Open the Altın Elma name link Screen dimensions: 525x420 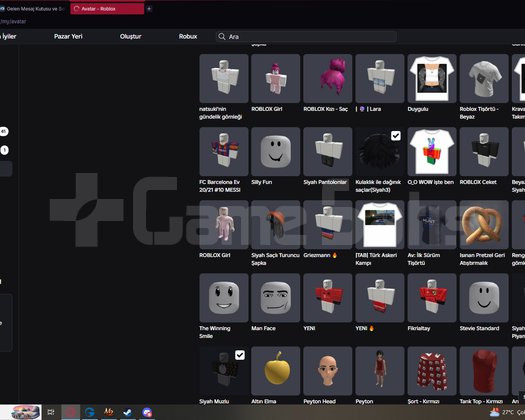[x=264, y=401]
